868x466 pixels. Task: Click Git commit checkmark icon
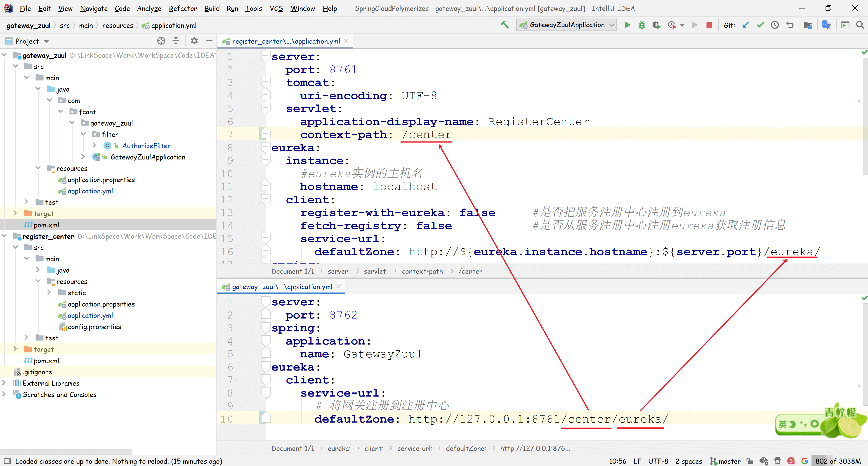point(760,25)
